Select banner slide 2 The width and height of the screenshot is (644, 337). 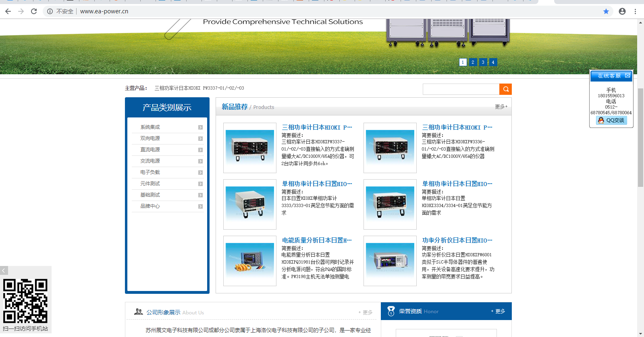473,62
